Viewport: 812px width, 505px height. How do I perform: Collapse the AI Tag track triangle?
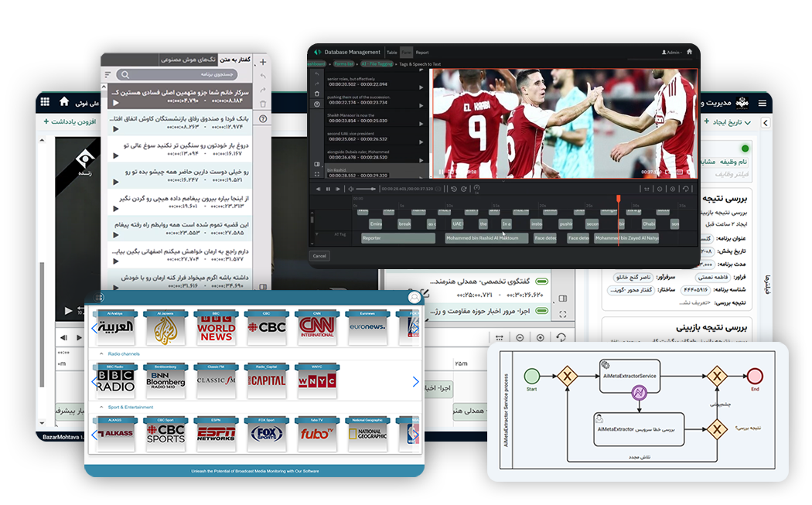pos(317,234)
